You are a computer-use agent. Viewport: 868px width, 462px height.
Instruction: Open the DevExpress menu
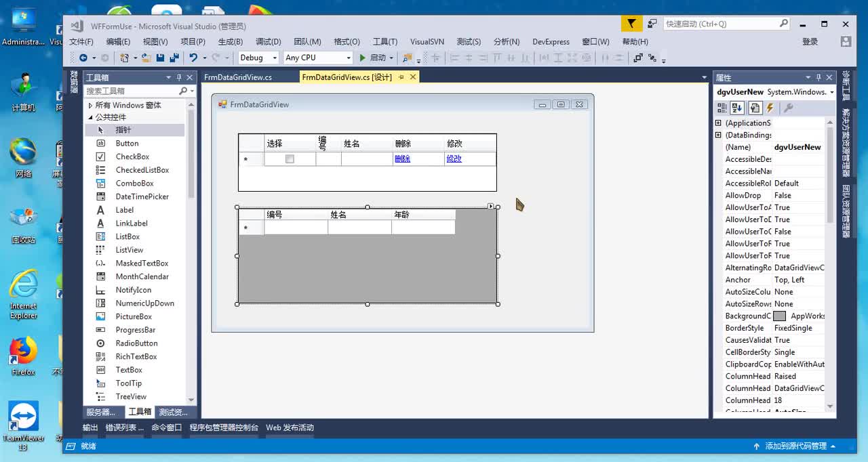click(551, 42)
